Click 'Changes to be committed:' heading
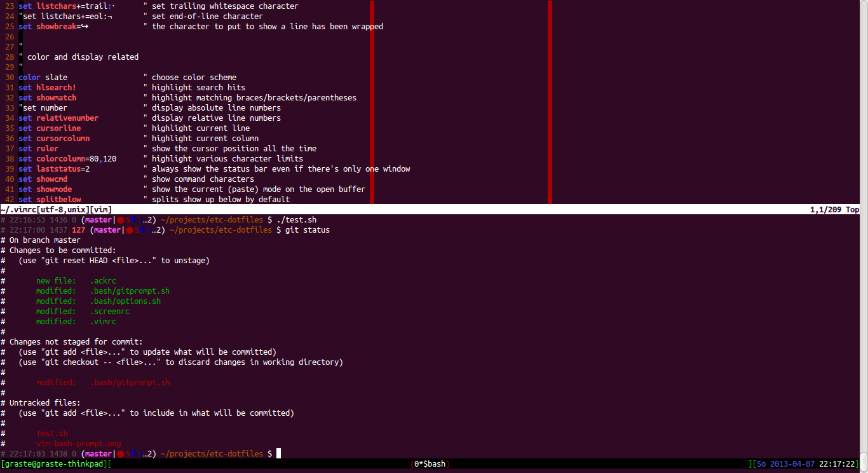 pyautogui.click(x=63, y=250)
